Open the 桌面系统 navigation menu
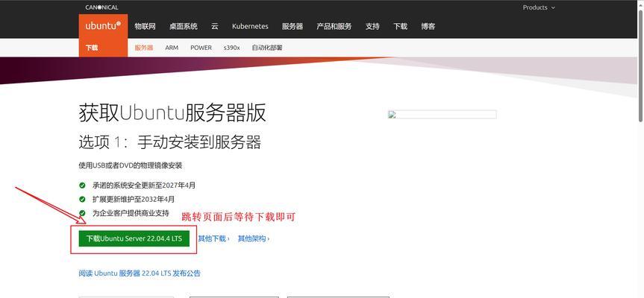 point(183,26)
